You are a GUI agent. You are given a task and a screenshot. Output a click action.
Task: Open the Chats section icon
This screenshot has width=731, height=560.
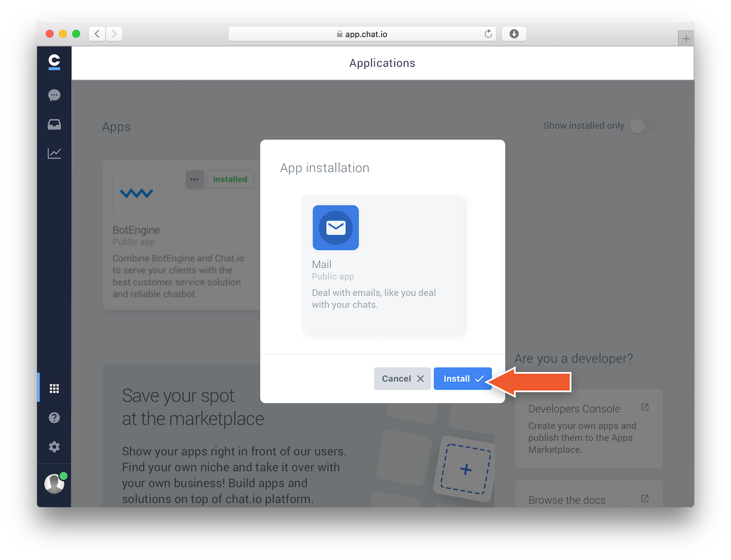54,95
